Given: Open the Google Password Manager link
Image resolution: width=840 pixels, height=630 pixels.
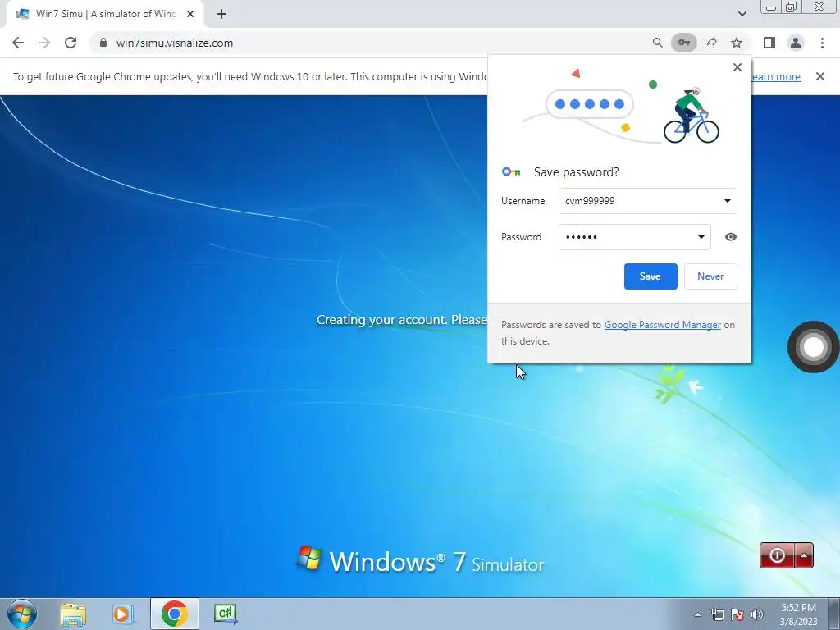Looking at the screenshot, I should 663,325.
